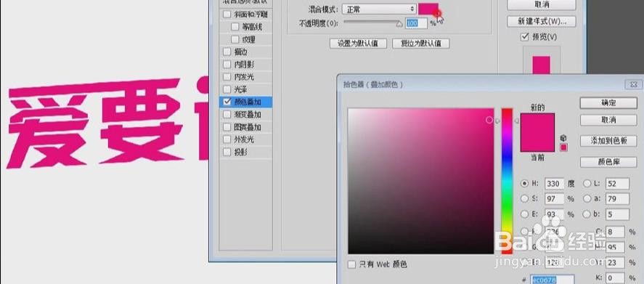Select the Lab a channel radio button
Viewport: 644px width, 284px height.
pyautogui.click(x=587, y=199)
